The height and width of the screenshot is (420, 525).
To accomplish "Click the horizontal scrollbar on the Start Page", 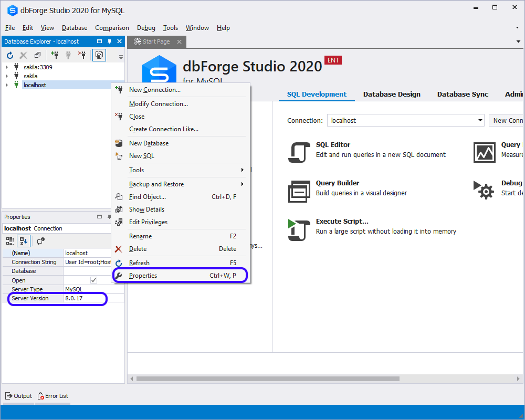I will click(x=315, y=378).
